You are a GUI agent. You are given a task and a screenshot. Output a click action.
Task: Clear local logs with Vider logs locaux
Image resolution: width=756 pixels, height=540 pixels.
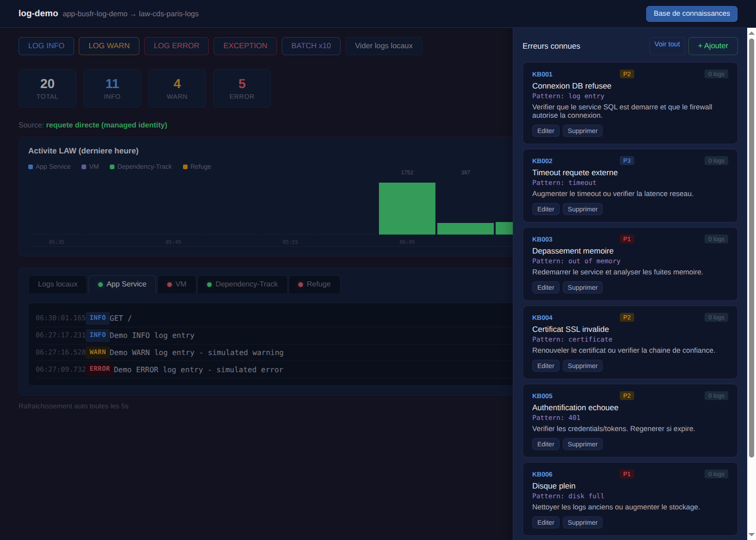pyautogui.click(x=384, y=46)
